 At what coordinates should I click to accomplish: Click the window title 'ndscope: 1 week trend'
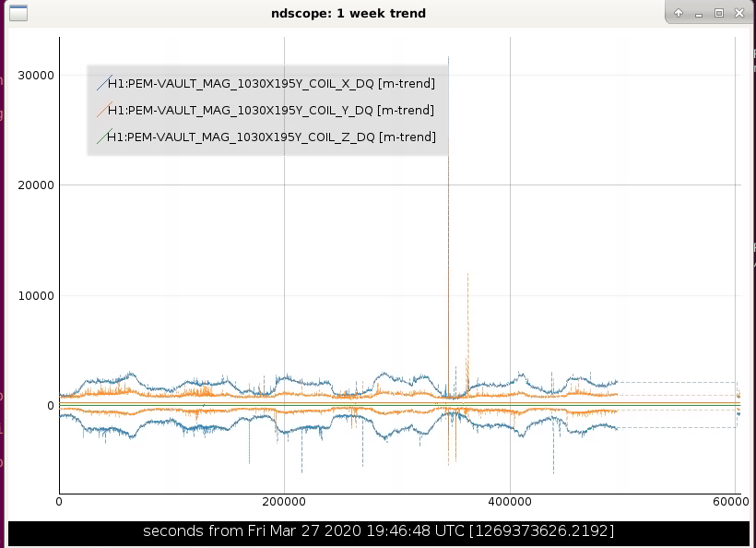[x=348, y=14]
